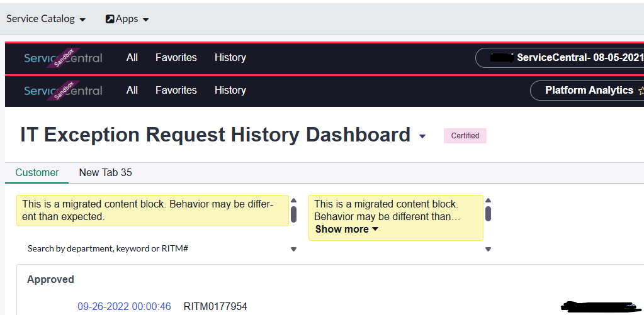Expand Show more in the migrated notice
This screenshot has width=644, height=315.
point(347,229)
